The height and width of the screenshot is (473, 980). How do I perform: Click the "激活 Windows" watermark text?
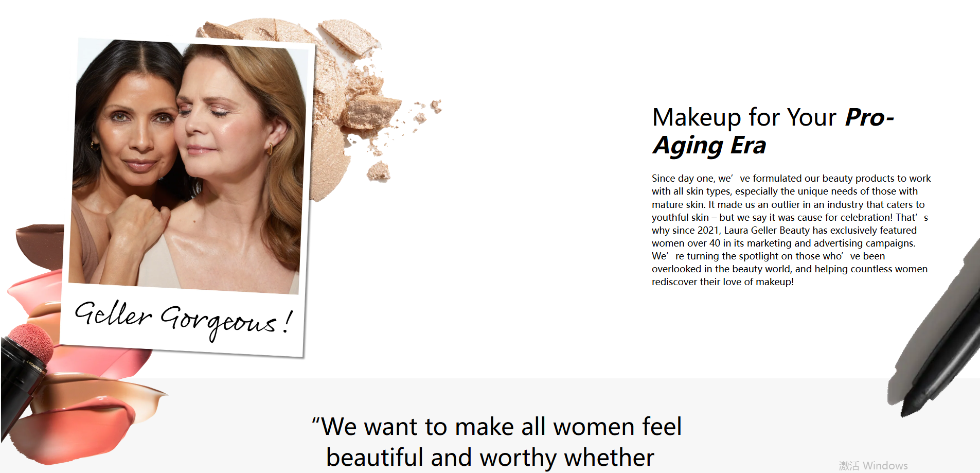[873, 465]
